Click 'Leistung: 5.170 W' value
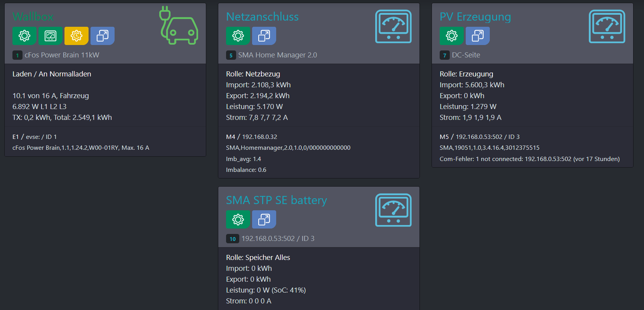The height and width of the screenshot is (310, 644). [254, 107]
